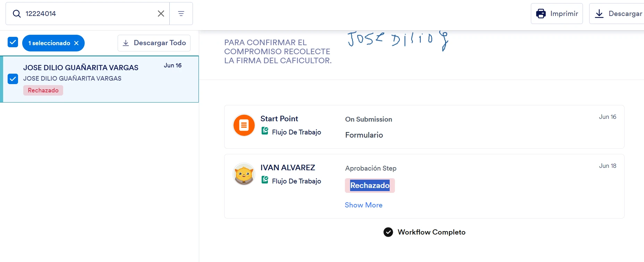The height and width of the screenshot is (262, 644).
Task: Click the highlighted Rechazado status badge
Action: [x=370, y=186]
